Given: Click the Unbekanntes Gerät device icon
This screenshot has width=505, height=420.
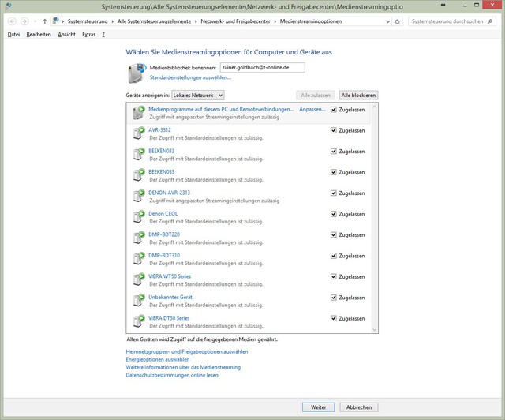Looking at the screenshot, I should tap(137, 301).
